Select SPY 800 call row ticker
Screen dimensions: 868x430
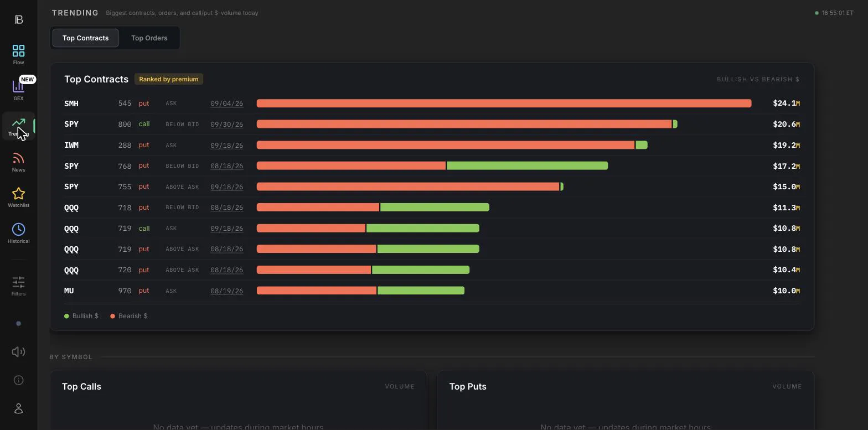click(x=71, y=124)
